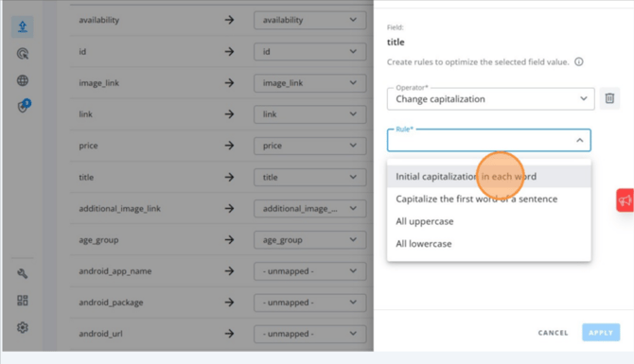Click the arrow in title row
634x364 pixels.
[x=229, y=177]
